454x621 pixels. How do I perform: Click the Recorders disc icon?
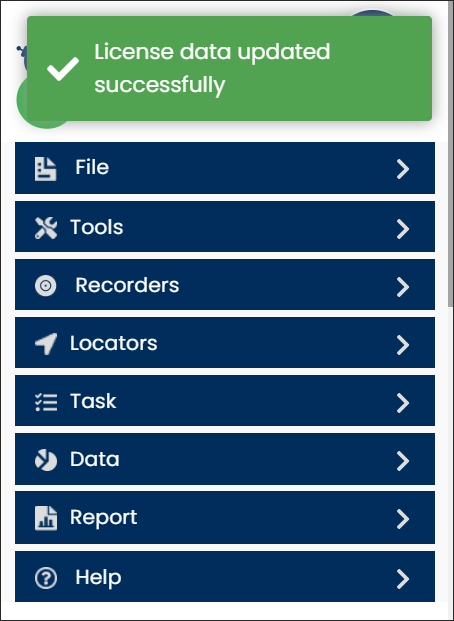coord(46,286)
